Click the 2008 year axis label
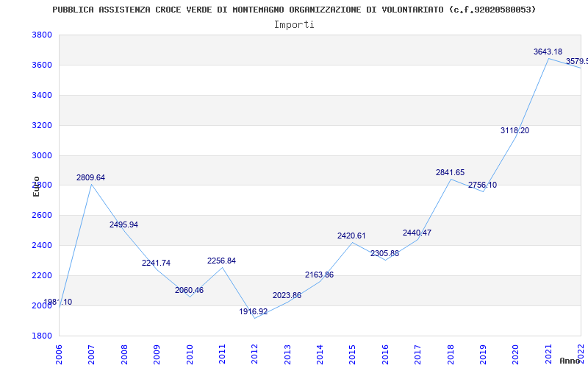This screenshot has width=588, height=368. click(x=124, y=354)
